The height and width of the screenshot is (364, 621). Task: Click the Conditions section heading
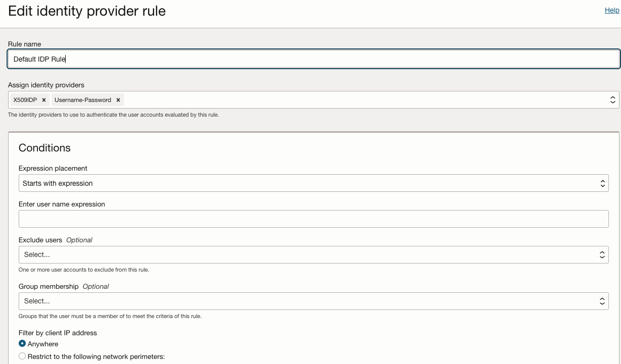point(44,148)
